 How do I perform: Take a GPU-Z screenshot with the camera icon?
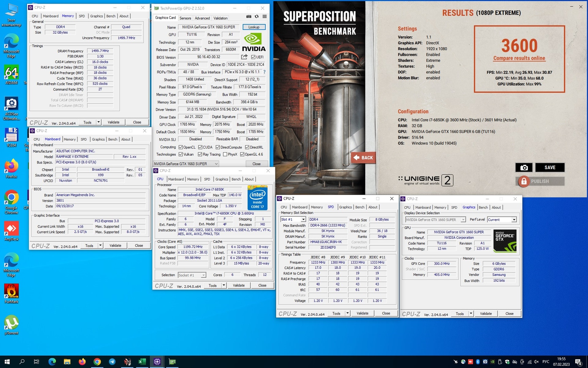tap(249, 16)
